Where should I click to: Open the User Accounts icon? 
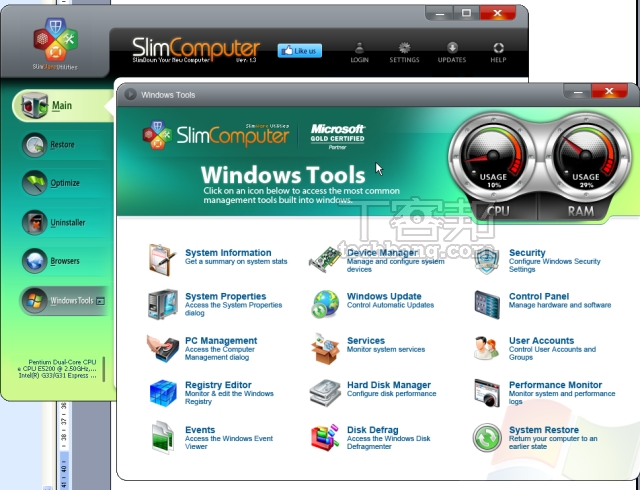(487, 347)
